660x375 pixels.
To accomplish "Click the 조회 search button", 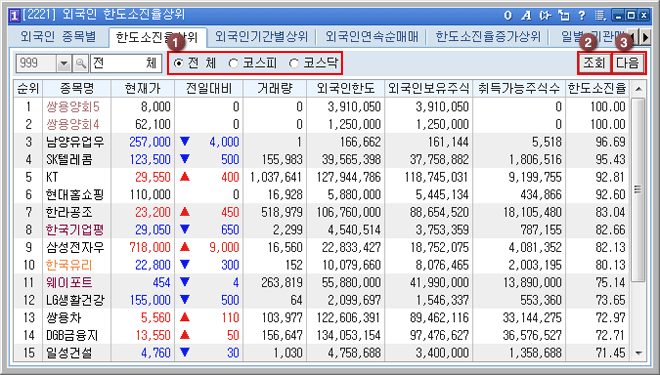I will click(x=594, y=63).
